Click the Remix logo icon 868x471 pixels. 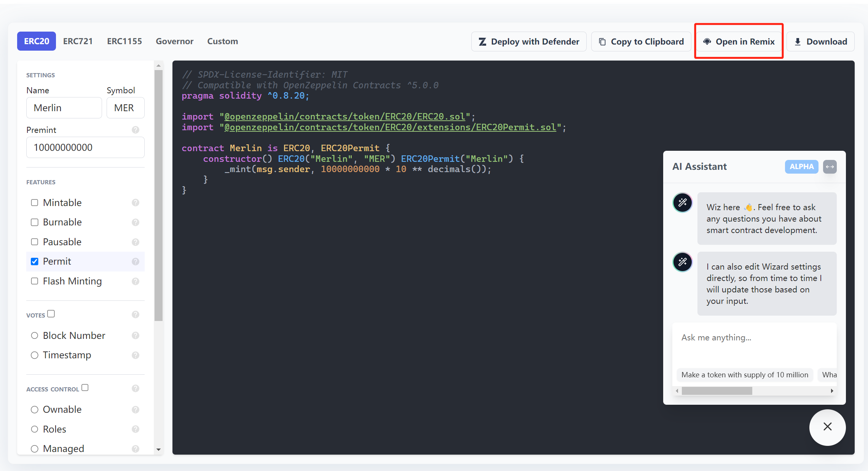[x=707, y=42]
